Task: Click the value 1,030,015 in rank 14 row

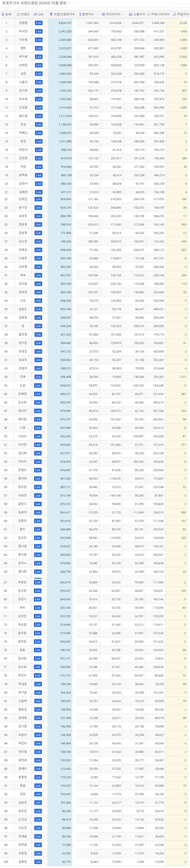Action: [65, 133]
